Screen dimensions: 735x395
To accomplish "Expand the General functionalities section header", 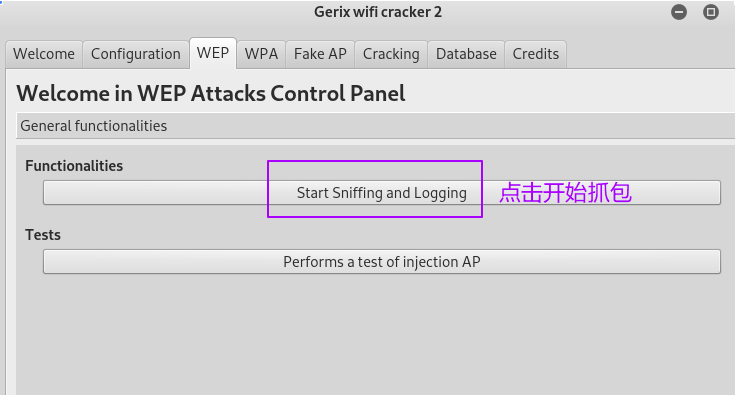I will [x=375, y=126].
